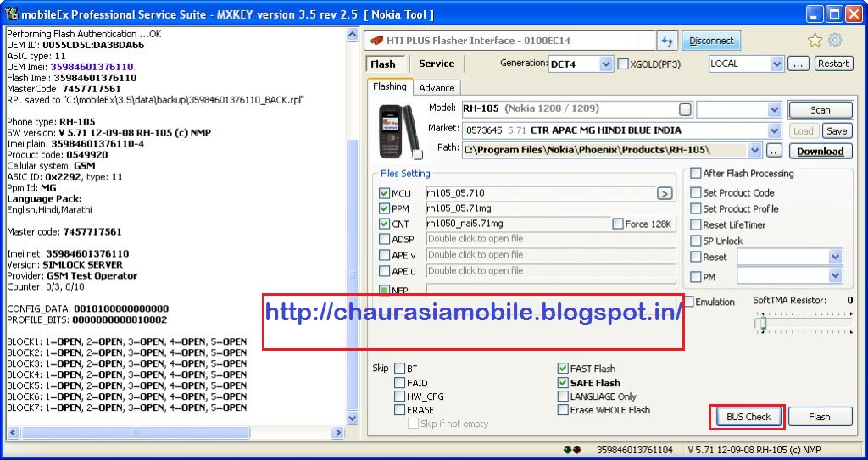Toggle the PPM file checkbox
This screenshot has height=460, width=868.
(x=384, y=208)
